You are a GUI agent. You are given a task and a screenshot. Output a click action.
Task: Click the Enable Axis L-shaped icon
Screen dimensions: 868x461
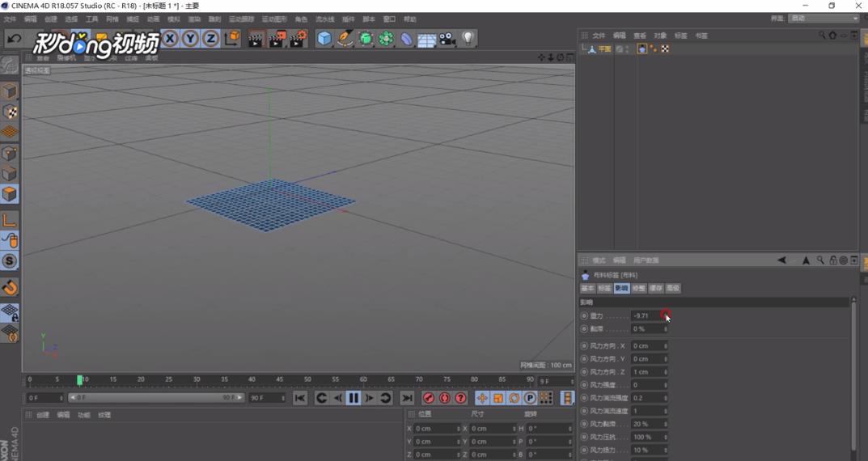pyautogui.click(x=10, y=220)
